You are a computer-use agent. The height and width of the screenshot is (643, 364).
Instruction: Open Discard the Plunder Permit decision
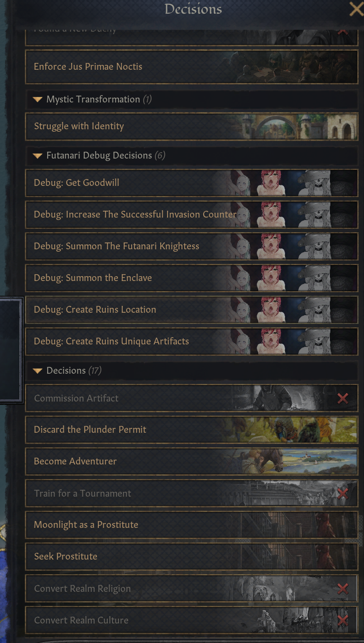coord(192,430)
